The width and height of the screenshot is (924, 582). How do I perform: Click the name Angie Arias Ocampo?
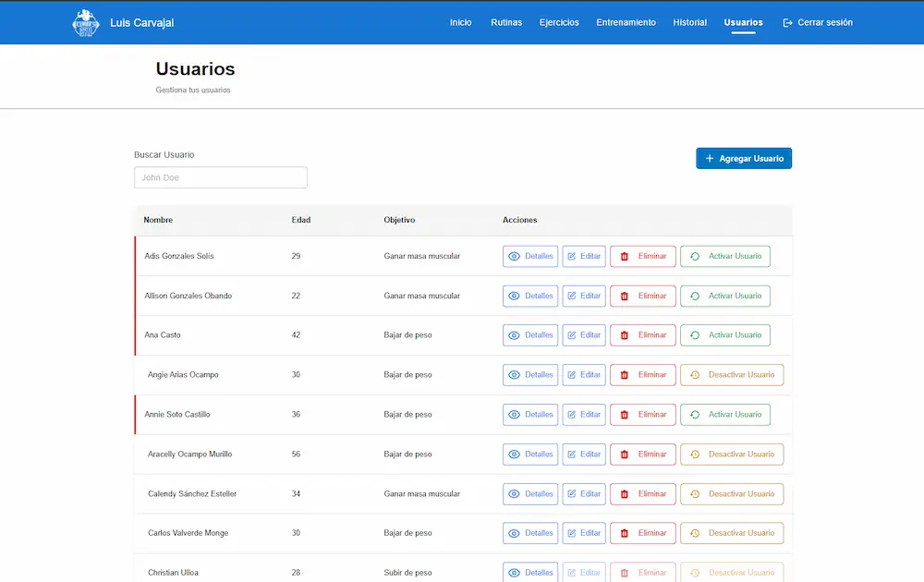pos(183,375)
